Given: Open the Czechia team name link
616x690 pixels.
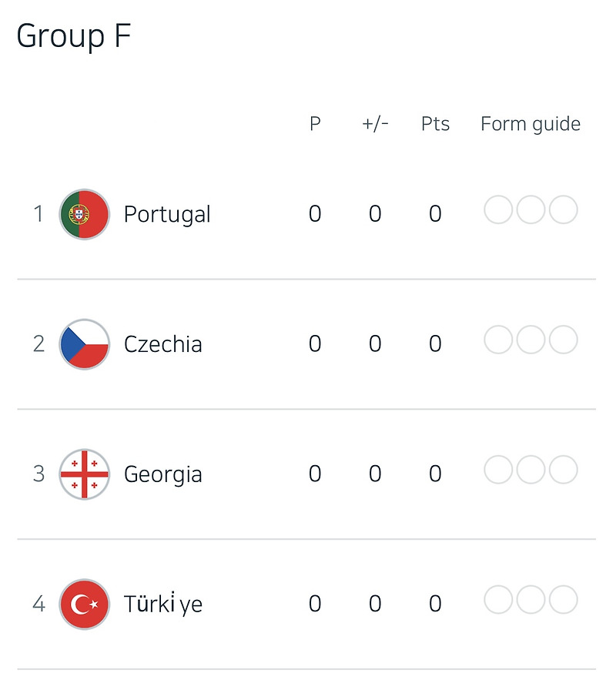Looking at the screenshot, I should pos(162,344).
